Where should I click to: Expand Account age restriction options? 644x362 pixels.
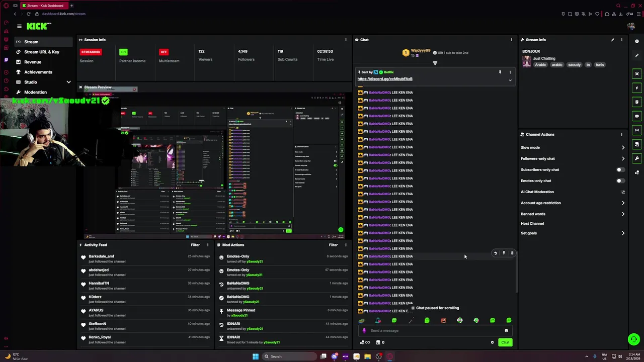click(x=623, y=203)
